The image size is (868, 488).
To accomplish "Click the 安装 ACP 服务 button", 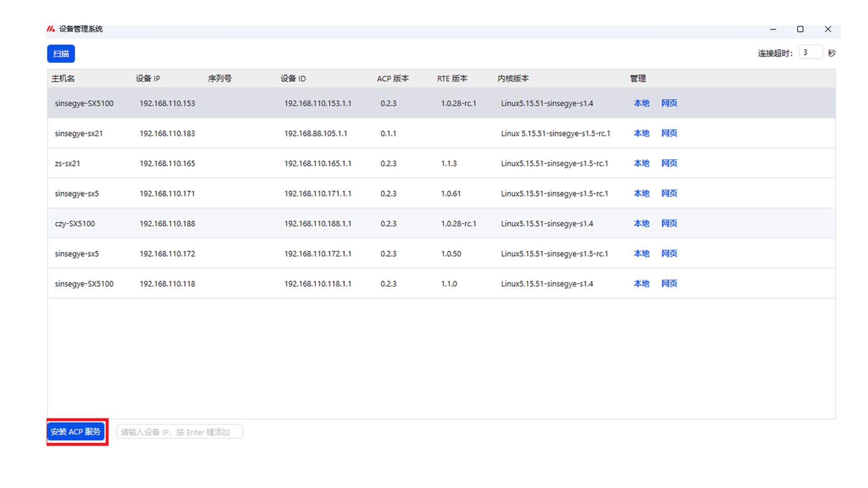I will pyautogui.click(x=75, y=432).
